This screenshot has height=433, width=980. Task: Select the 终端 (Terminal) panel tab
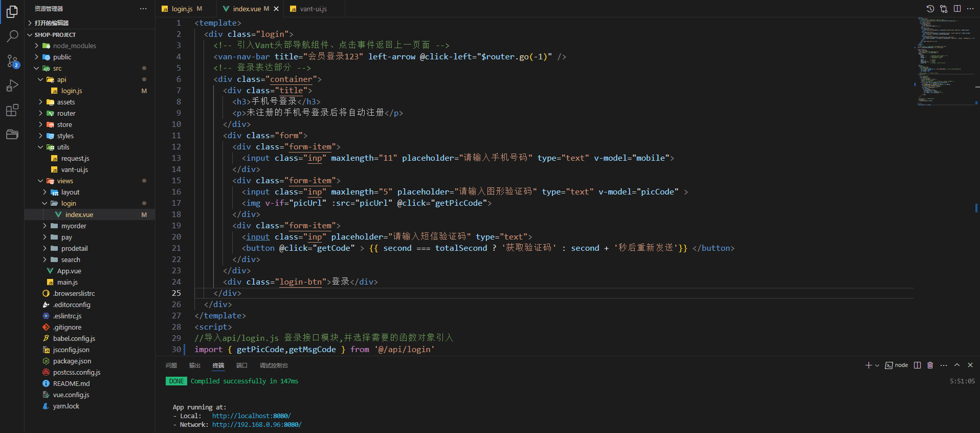218,365
